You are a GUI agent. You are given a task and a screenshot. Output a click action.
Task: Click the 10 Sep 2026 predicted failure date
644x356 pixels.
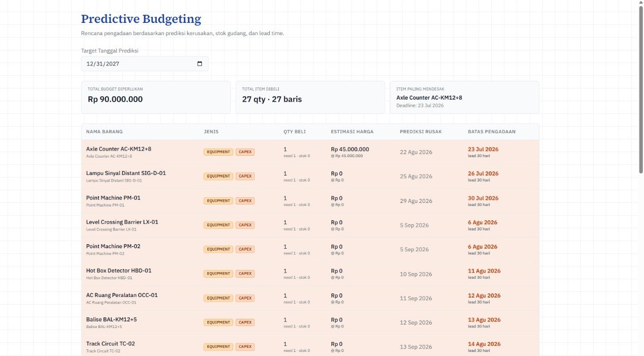point(416,274)
